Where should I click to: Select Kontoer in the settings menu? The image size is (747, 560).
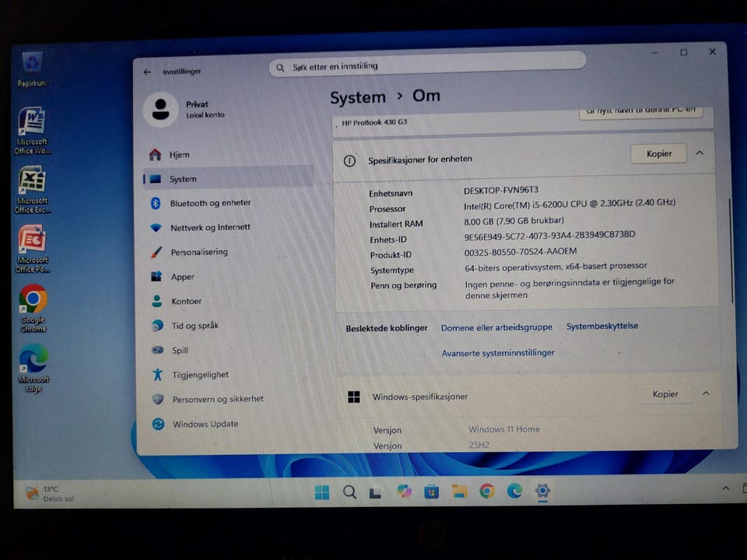pyautogui.click(x=186, y=301)
